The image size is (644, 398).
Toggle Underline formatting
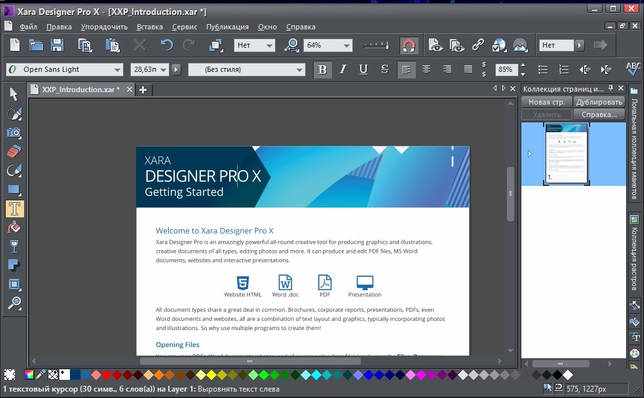point(363,69)
